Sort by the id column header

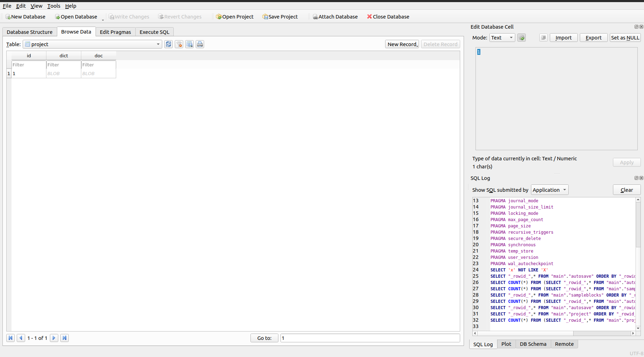[29, 56]
